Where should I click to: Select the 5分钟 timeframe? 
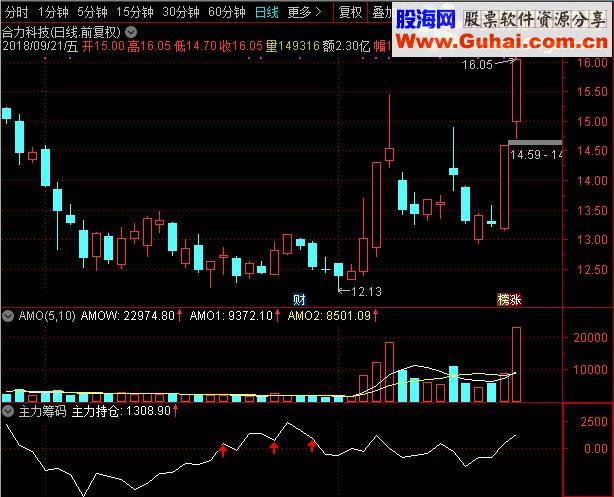(x=92, y=13)
